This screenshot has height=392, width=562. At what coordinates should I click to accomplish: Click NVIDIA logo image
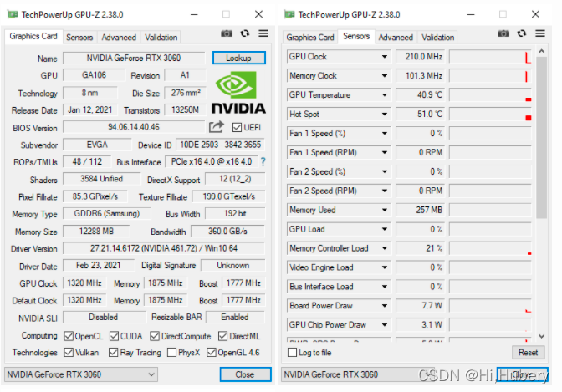[x=238, y=93]
